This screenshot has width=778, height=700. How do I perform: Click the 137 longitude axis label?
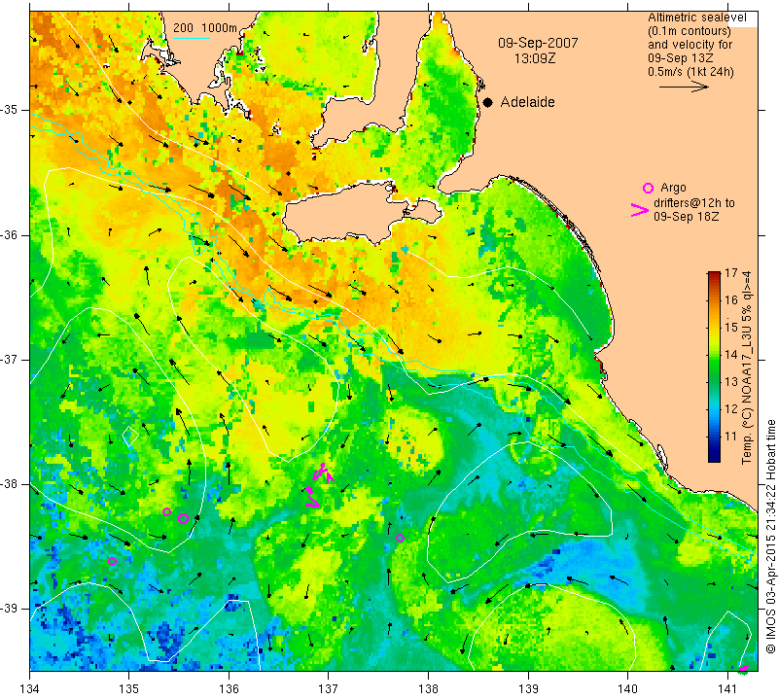(328, 689)
